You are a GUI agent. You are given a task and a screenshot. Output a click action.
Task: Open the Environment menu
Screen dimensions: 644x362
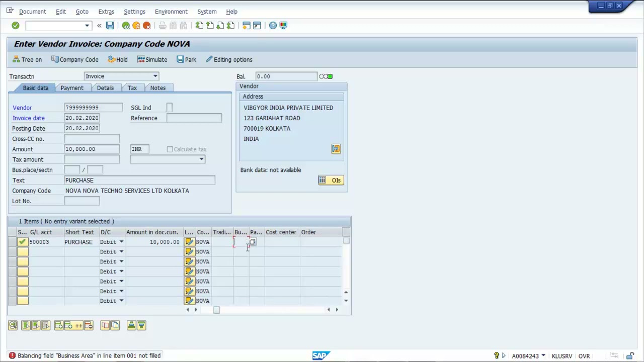tap(171, 12)
